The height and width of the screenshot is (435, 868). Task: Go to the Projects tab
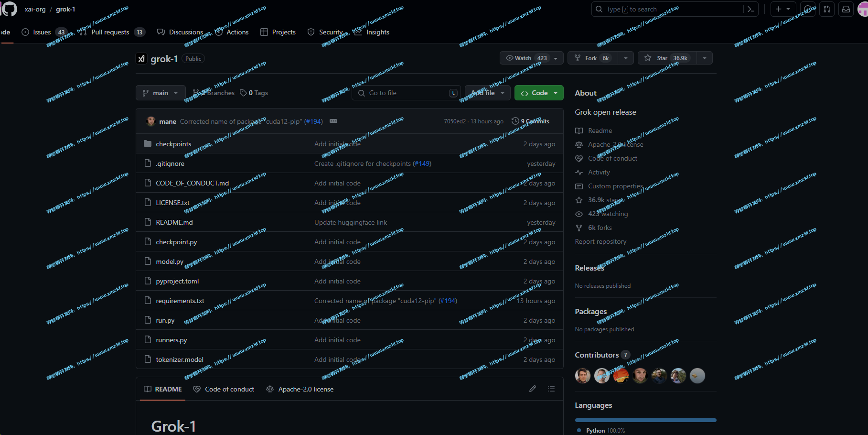pyautogui.click(x=278, y=32)
